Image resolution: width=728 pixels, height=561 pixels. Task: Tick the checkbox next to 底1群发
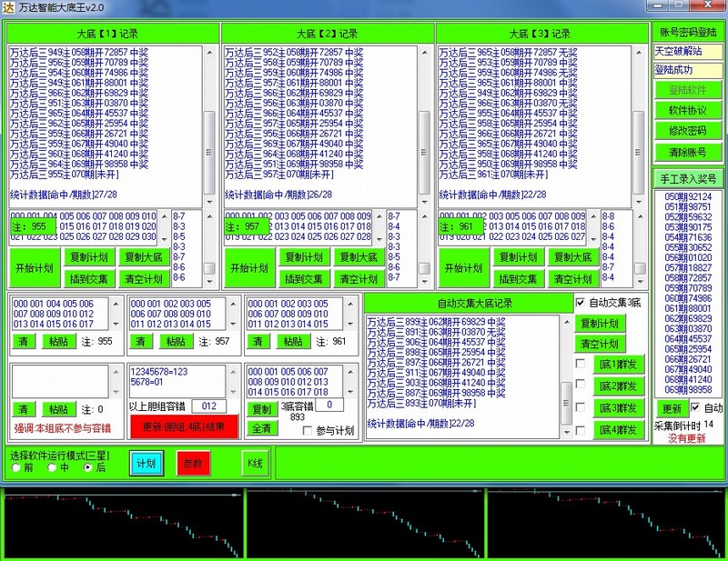tap(581, 365)
